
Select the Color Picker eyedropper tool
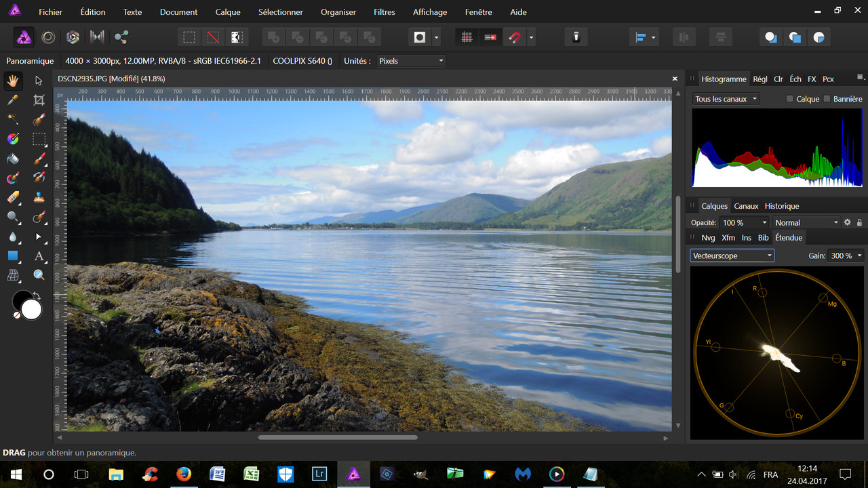click(13, 100)
